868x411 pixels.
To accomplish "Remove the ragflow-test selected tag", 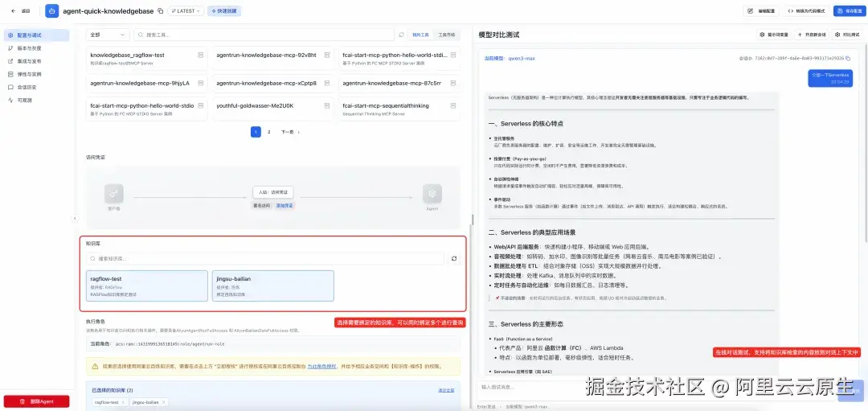I will click(x=123, y=402).
